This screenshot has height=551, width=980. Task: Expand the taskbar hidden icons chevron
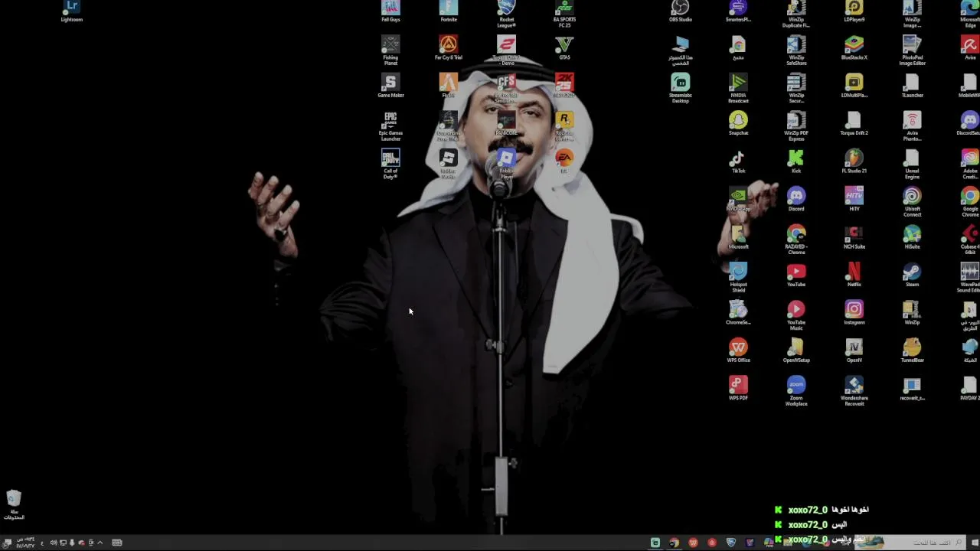(x=100, y=543)
